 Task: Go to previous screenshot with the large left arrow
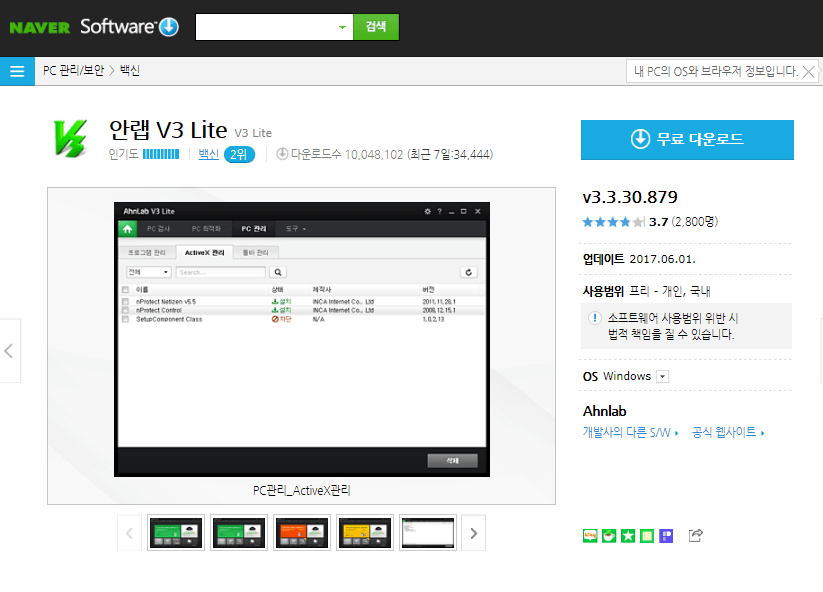coord(9,351)
